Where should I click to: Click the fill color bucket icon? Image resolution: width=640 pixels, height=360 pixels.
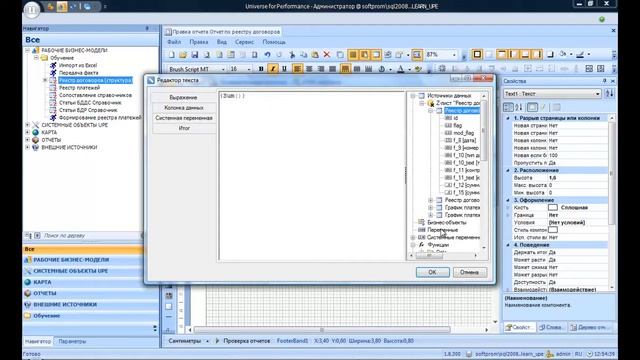point(563,54)
